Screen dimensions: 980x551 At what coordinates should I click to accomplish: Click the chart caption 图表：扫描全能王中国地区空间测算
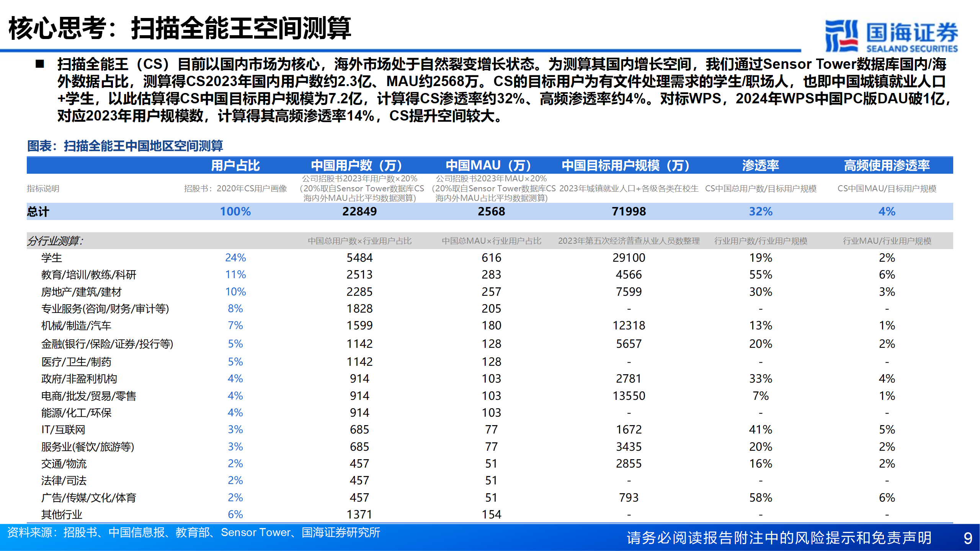click(125, 146)
